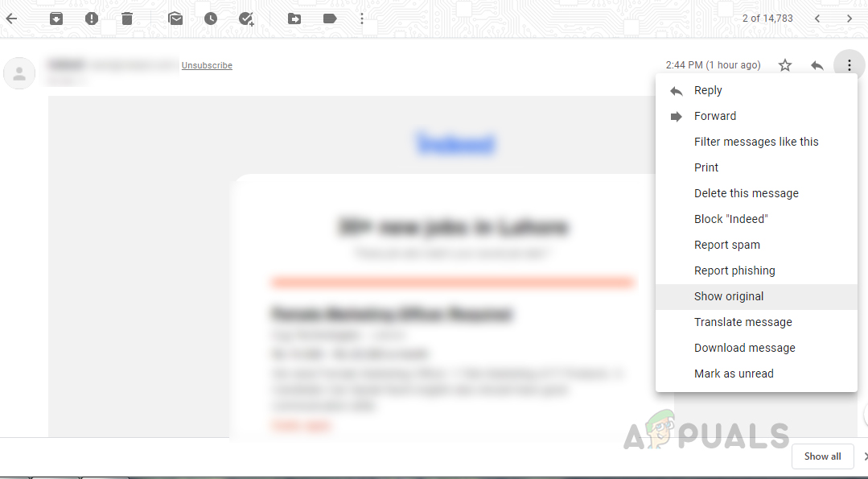Image resolution: width=868 pixels, height=479 pixels.
Task: Open toolbar more options three dots
Action: click(x=362, y=19)
